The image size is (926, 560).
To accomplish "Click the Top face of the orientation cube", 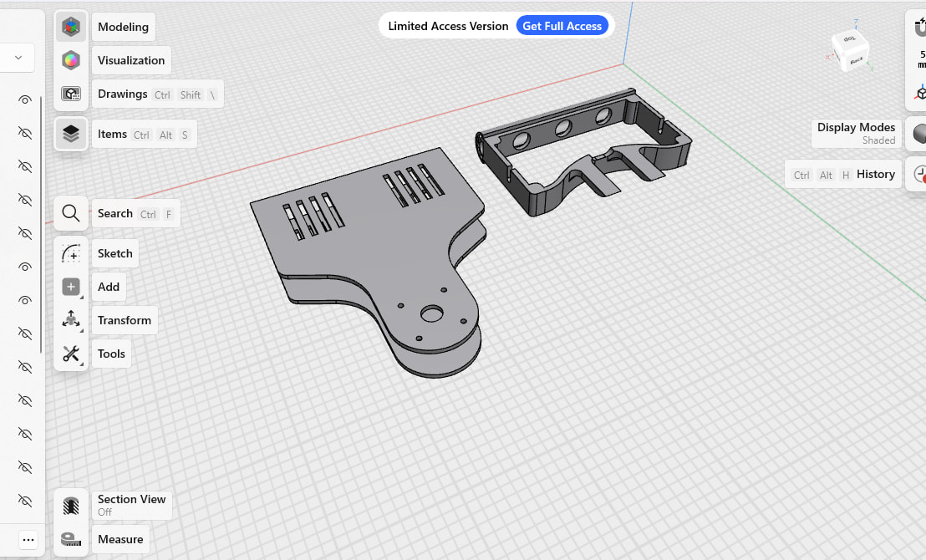I will point(850,40).
